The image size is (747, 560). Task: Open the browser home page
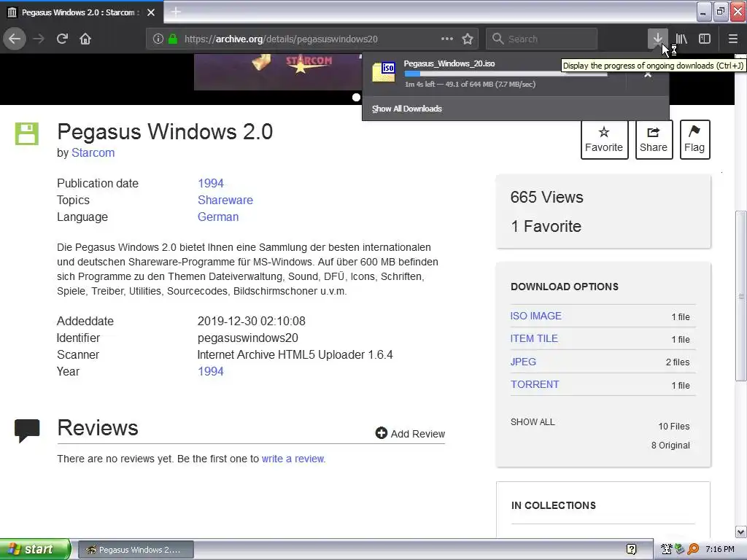pos(85,39)
